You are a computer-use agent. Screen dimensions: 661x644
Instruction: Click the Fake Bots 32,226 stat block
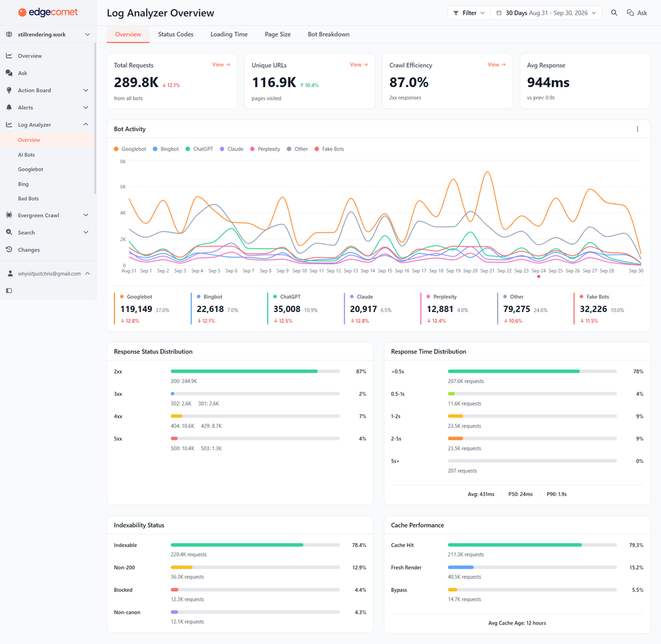pyautogui.click(x=608, y=309)
